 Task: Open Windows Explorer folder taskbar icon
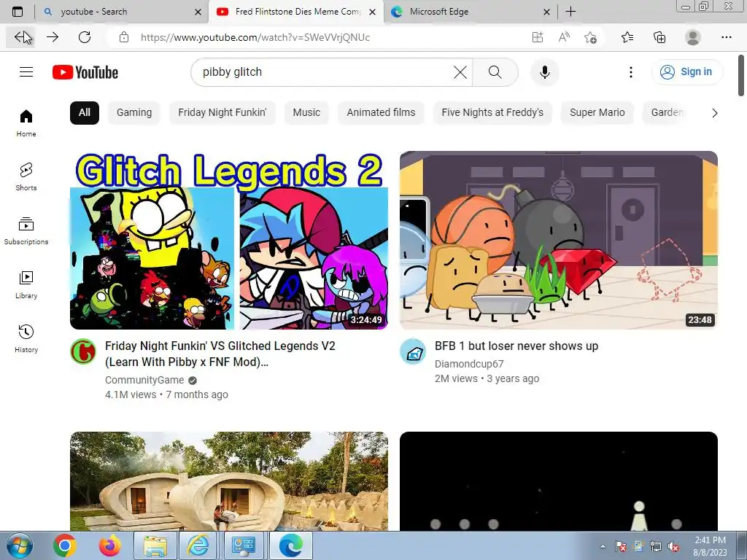155,545
